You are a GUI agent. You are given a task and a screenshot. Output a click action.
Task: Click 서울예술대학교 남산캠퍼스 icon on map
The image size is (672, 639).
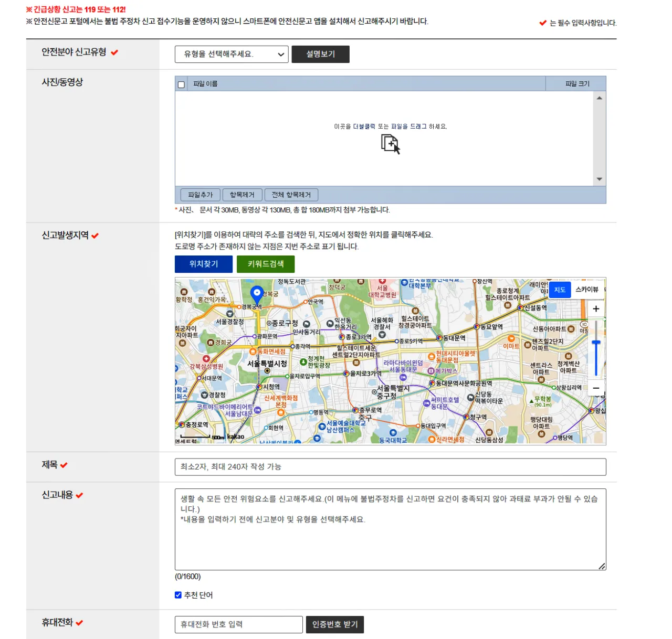(x=322, y=427)
